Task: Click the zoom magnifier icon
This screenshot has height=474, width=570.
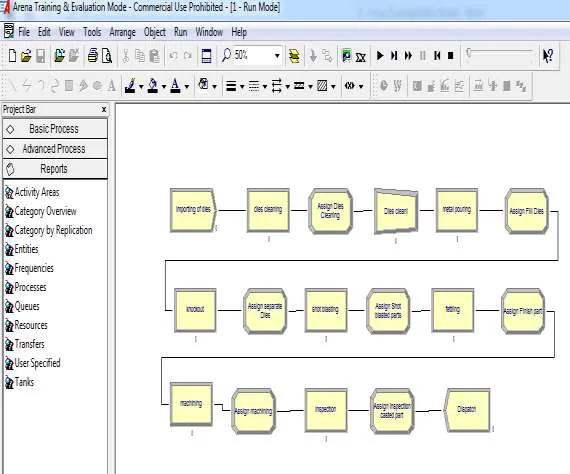Action: pyautogui.click(x=226, y=55)
